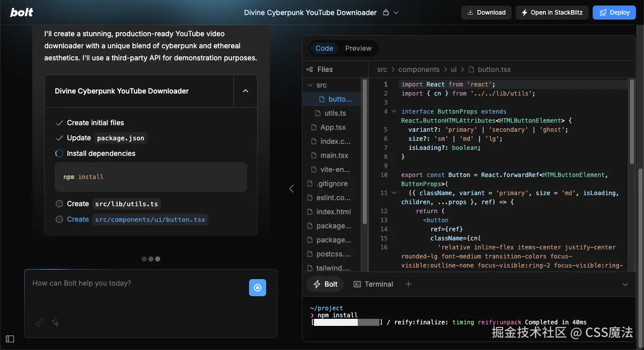The width and height of the screenshot is (644, 350).
Task: Click the Update package.json checkmark icon
Action: (x=59, y=138)
